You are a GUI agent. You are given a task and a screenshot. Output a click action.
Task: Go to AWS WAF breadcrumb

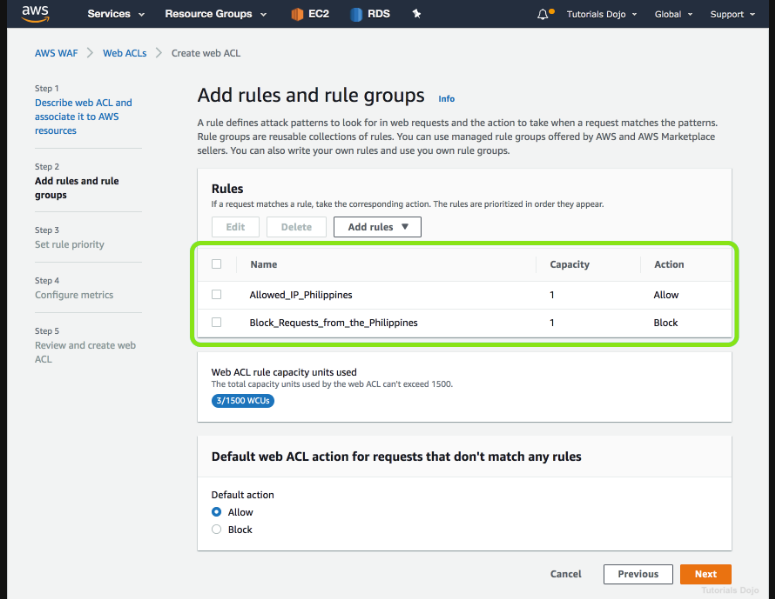click(56, 53)
